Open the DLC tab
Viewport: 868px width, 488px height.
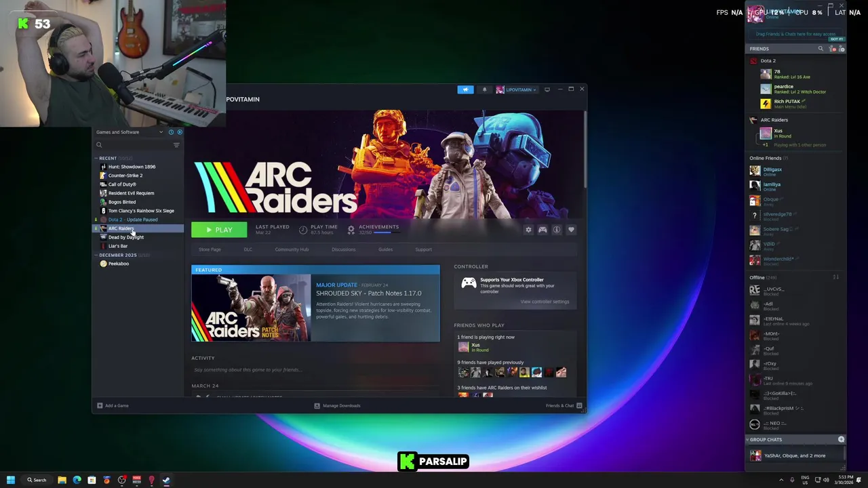pyautogui.click(x=248, y=249)
